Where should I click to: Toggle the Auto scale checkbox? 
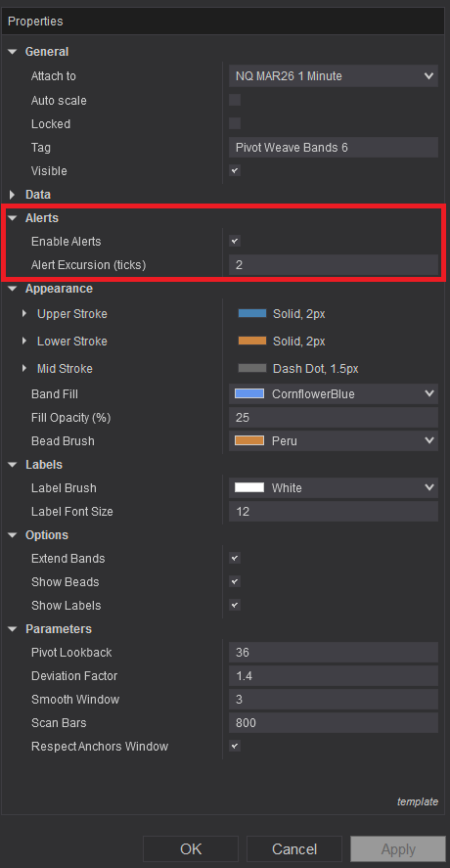[235, 100]
